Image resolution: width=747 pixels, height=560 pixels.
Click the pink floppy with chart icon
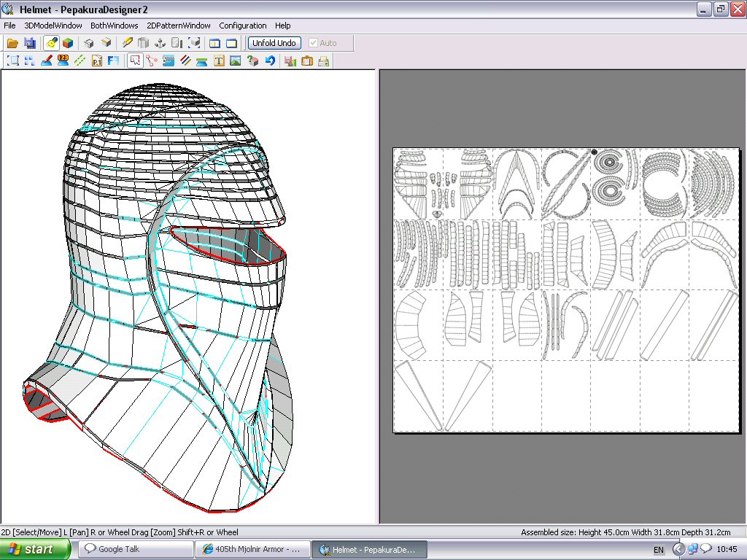point(290,61)
